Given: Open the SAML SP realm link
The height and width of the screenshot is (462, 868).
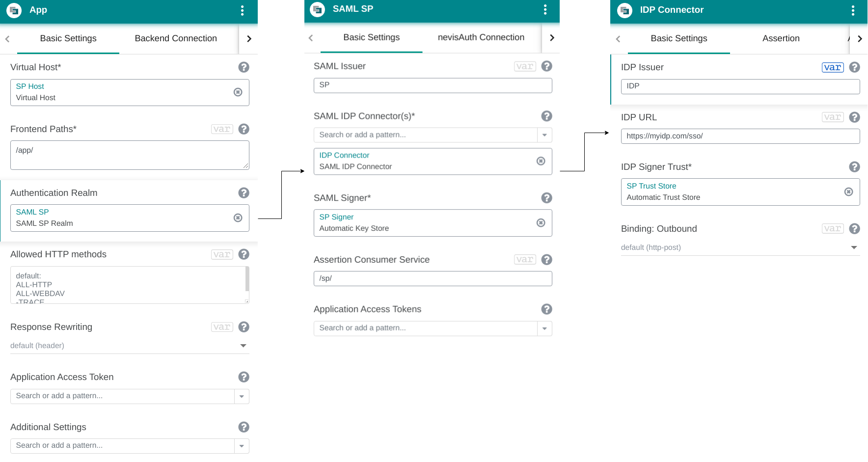Looking at the screenshot, I should click(x=32, y=212).
